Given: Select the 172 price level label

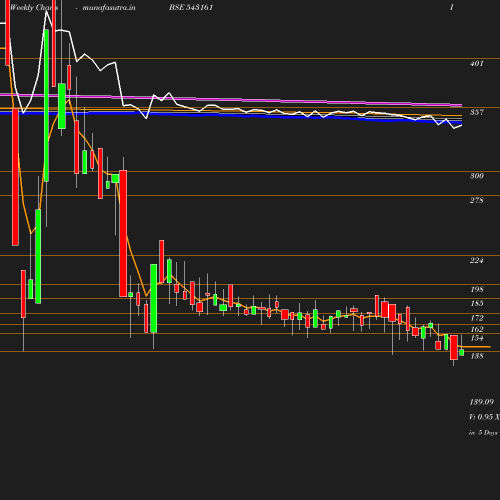Looking at the screenshot, I should tap(477, 318).
